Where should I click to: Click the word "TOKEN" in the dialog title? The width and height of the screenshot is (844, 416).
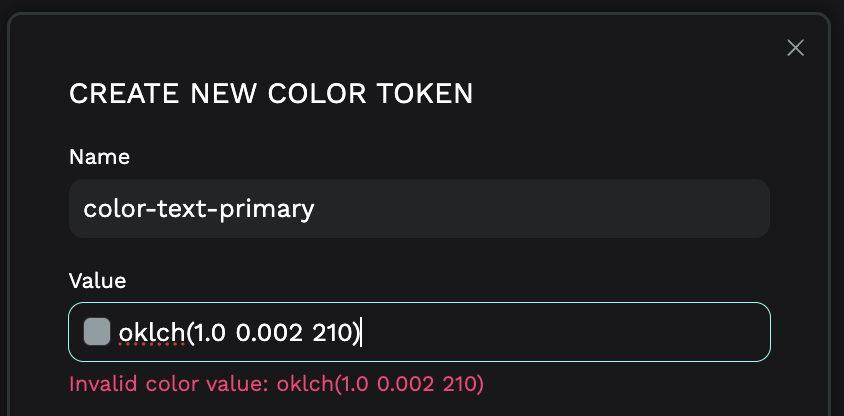[427, 94]
